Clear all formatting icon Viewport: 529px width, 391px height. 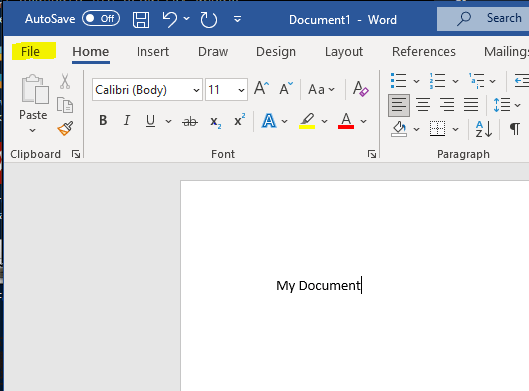click(360, 89)
